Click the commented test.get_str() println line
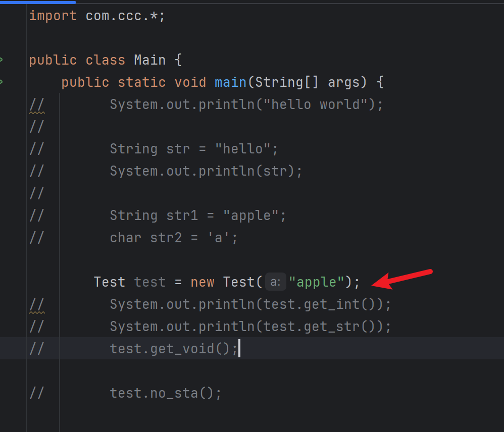This screenshot has height=432, width=504. click(250, 327)
